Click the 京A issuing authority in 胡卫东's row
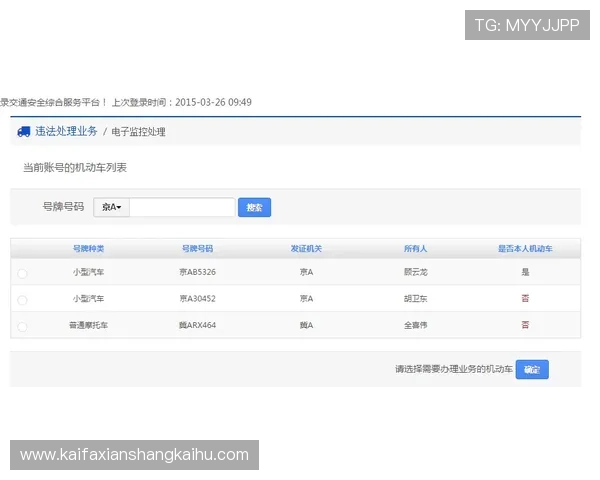The width and height of the screenshot is (600, 480). (306, 298)
